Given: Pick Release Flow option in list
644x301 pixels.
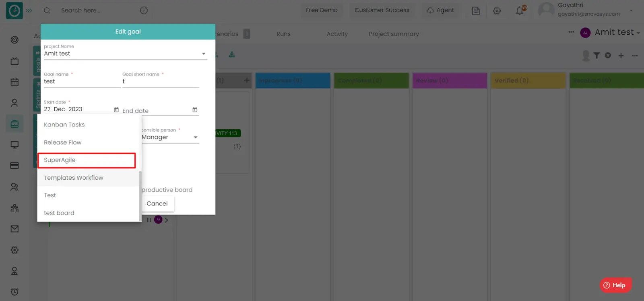Looking at the screenshot, I should coord(89,142).
